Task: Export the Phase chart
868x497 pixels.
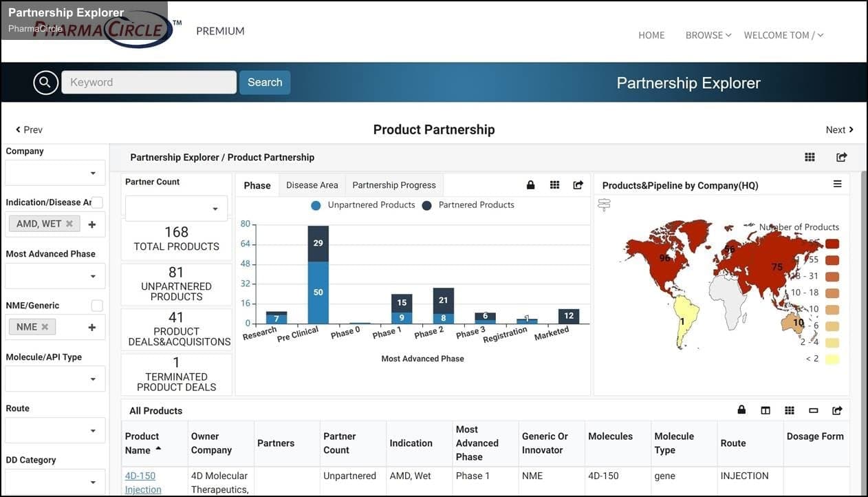Action: (578, 185)
